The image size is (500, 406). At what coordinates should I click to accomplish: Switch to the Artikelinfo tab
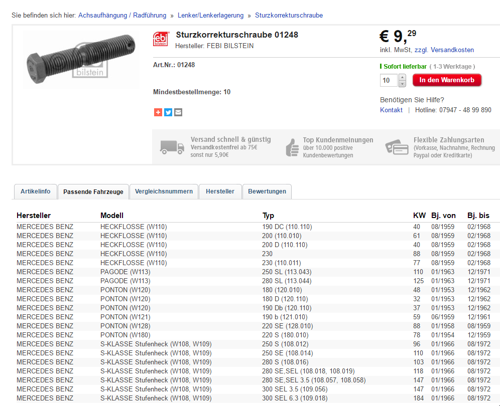coord(35,191)
